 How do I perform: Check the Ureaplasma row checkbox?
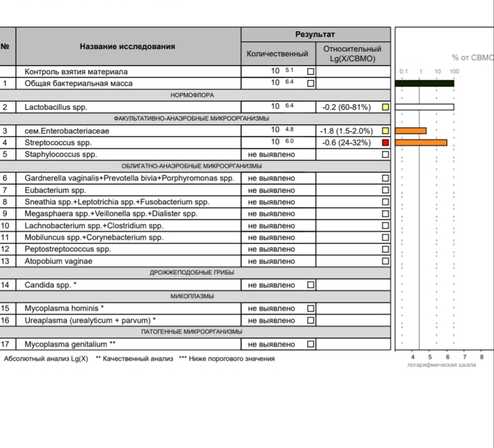coord(311,320)
